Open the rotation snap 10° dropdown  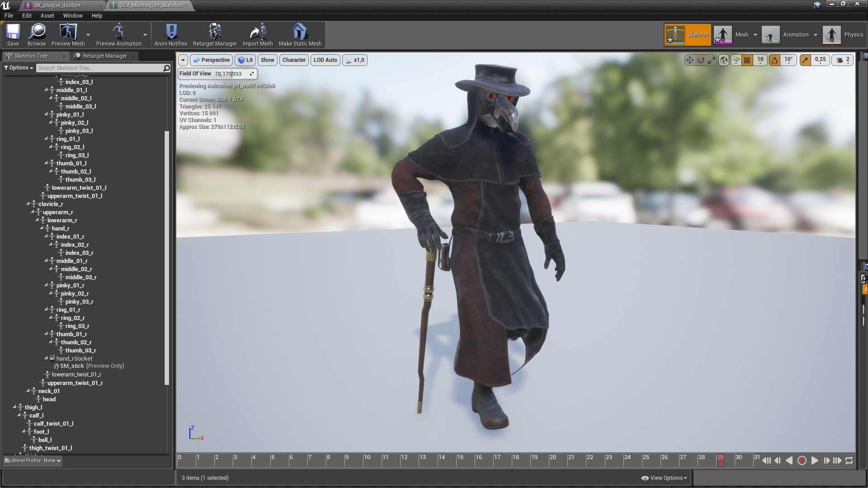click(x=788, y=60)
